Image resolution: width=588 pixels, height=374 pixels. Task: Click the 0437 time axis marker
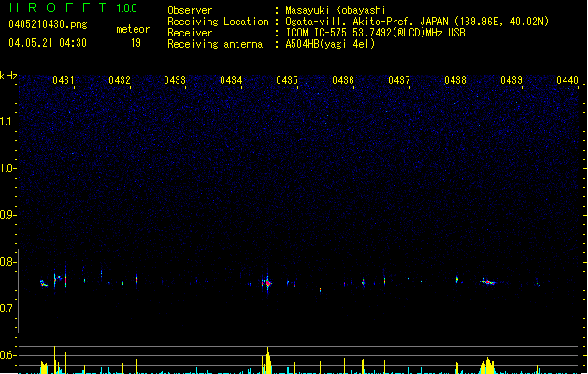pos(399,80)
